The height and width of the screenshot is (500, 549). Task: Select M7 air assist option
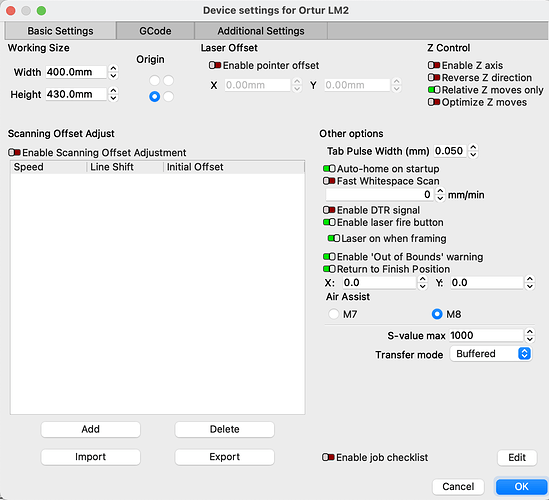[334, 314]
